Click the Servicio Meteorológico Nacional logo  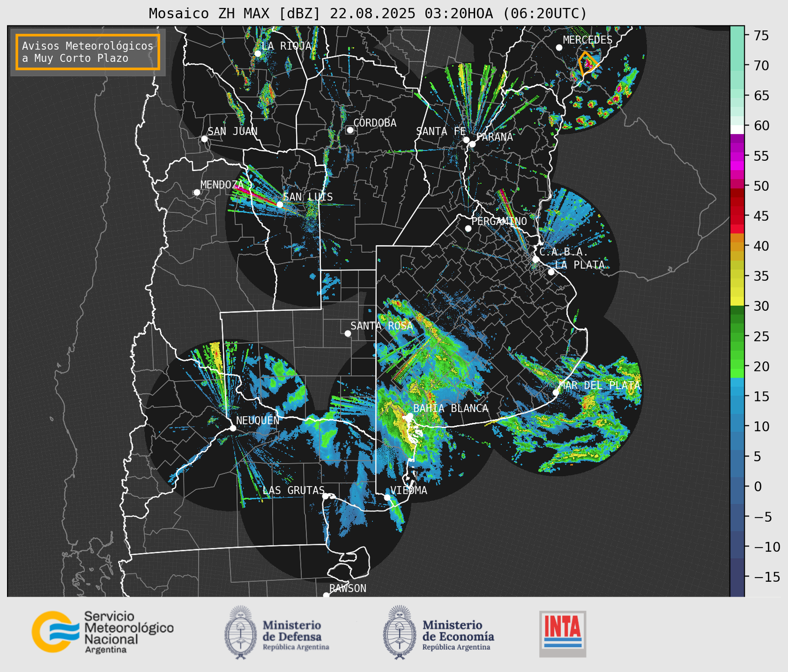click(103, 632)
